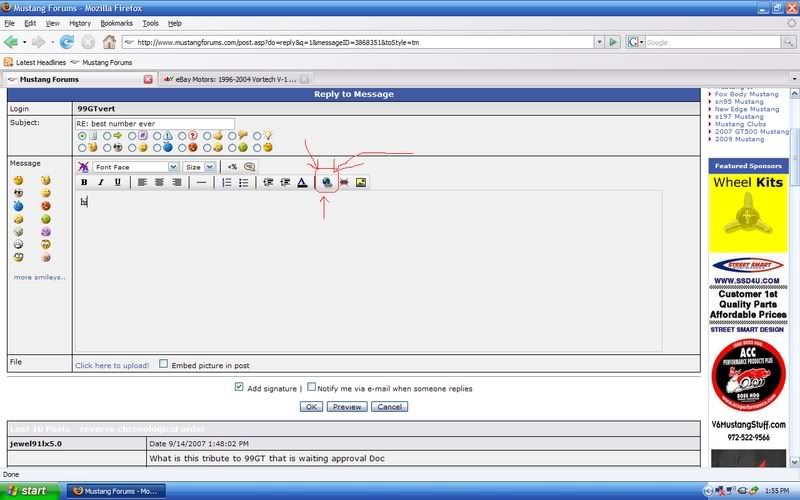Check Embed picture in post

tap(163, 364)
